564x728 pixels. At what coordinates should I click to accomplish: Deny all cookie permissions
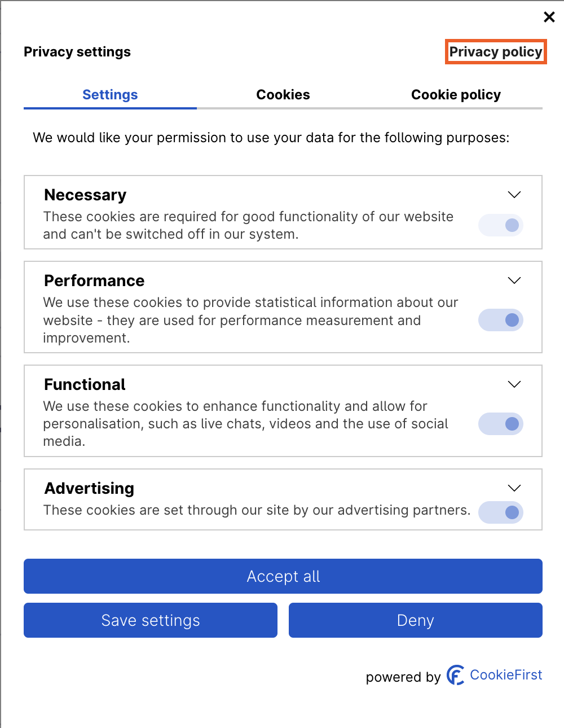(x=415, y=620)
